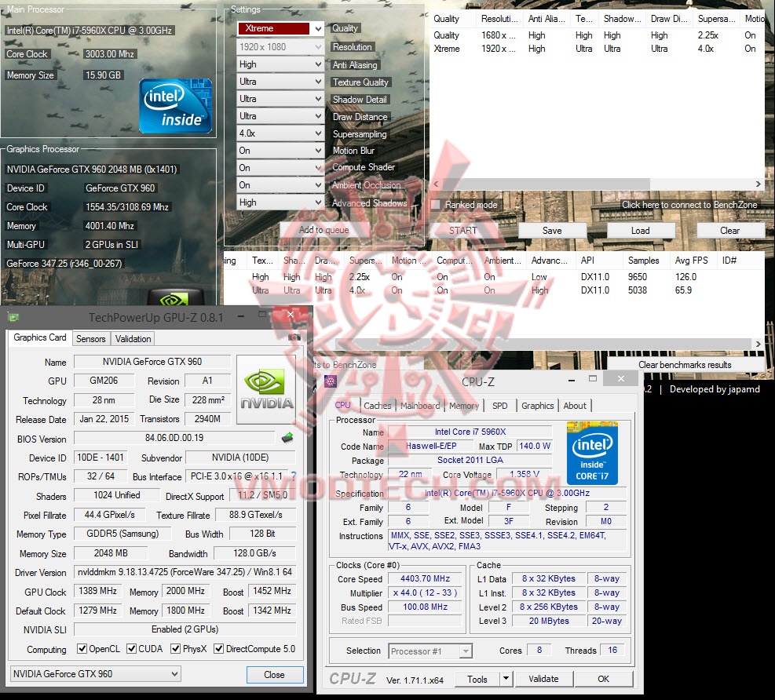The image size is (775, 700).
Task: Open the Shadow Detail dropdown
Action: (x=280, y=99)
